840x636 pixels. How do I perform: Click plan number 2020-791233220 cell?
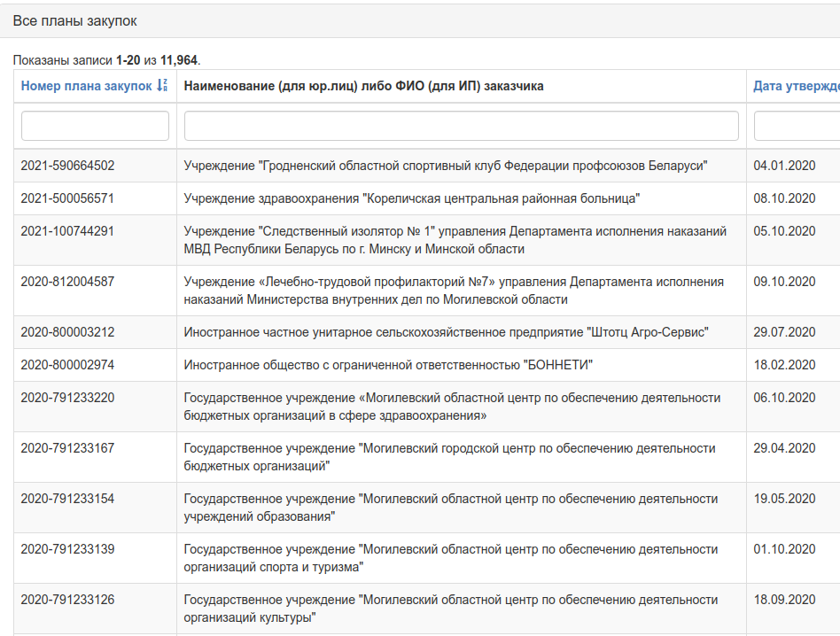[96, 407]
